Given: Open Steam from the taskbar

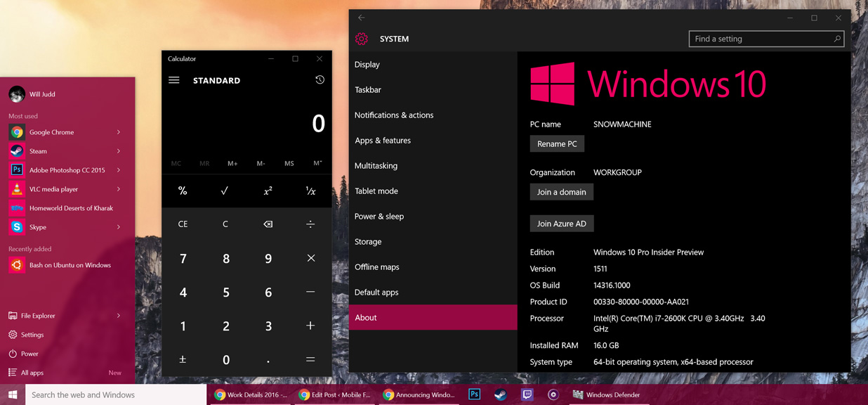Looking at the screenshot, I should point(500,394).
